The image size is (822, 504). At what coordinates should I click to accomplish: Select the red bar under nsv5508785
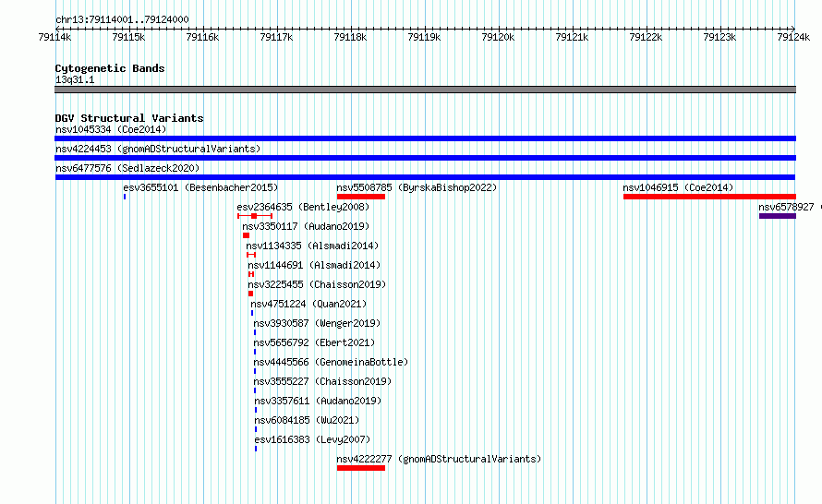click(361, 197)
